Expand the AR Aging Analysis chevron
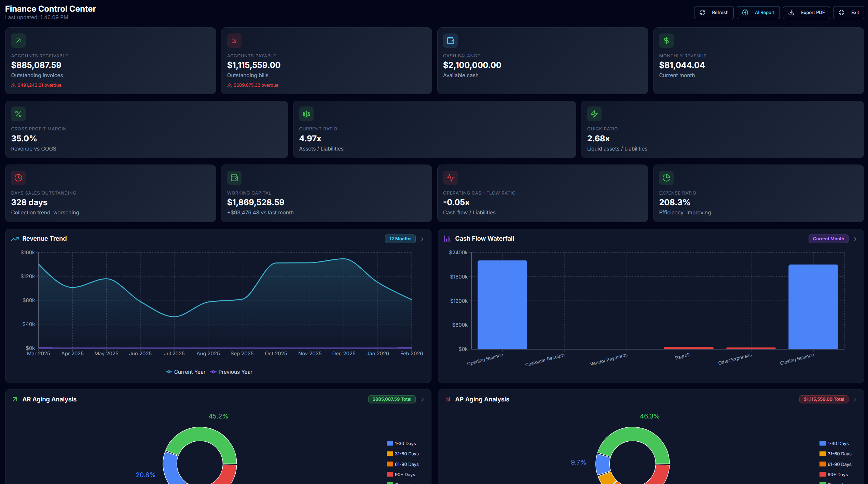Viewport: 868px width, 484px height. click(x=422, y=399)
